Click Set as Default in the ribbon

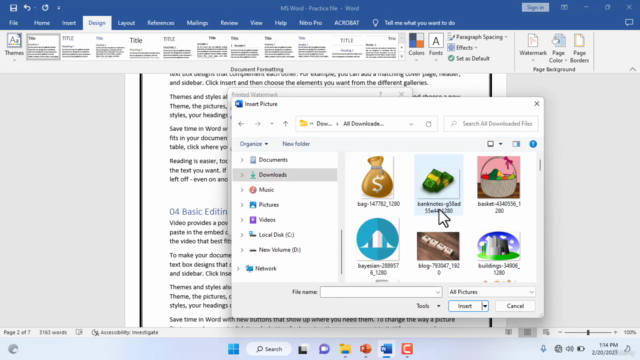(469, 58)
